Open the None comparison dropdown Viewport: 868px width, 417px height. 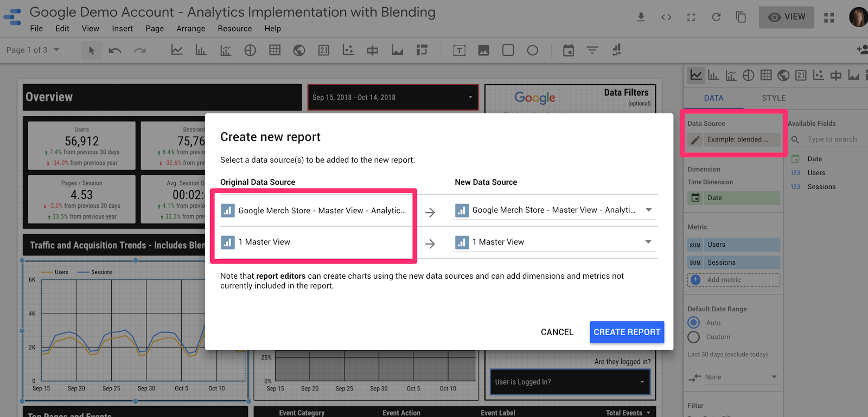point(732,377)
